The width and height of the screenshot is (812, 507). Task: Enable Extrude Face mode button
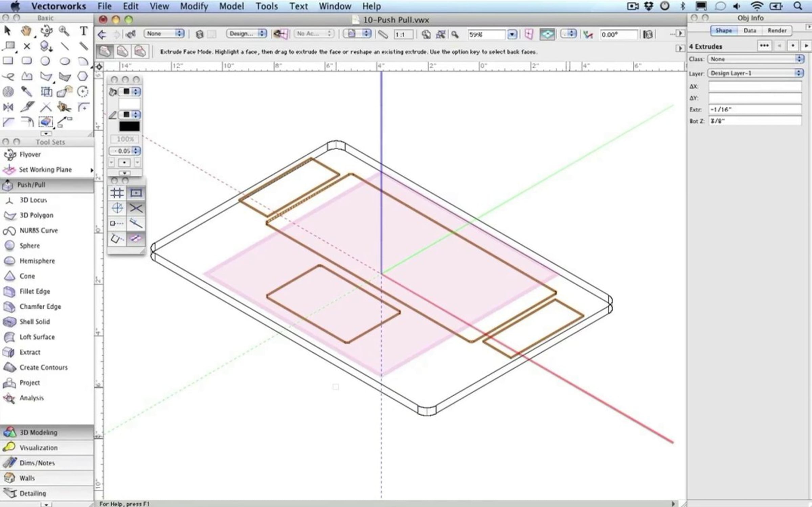[105, 51]
